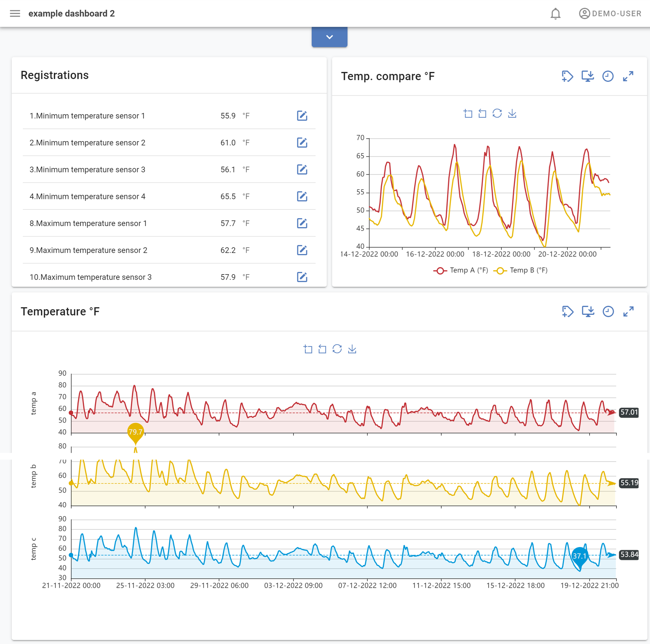Open the navigation sidebar with the hamburger menu
Screen dimensions: 650x644
coord(15,13)
